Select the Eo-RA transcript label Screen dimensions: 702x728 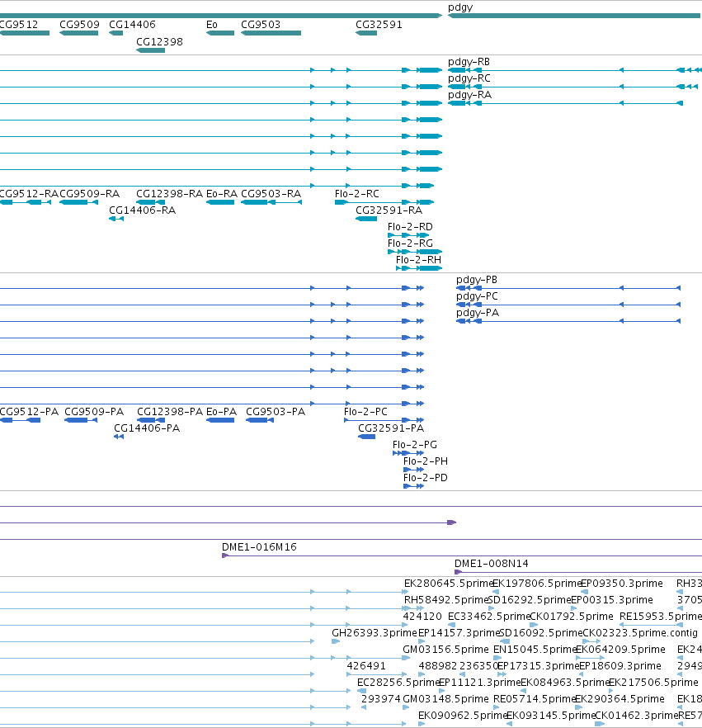tap(222, 194)
